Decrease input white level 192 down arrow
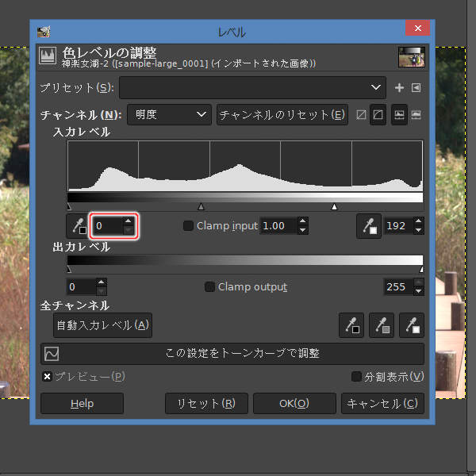Image resolution: width=476 pixels, height=476 pixels. pos(419,230)
